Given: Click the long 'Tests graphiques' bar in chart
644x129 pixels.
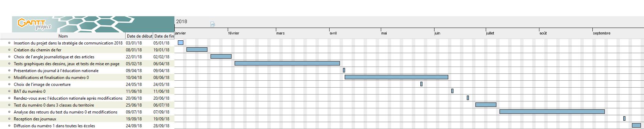Looking at the screenshot, I should pos(287,63).
